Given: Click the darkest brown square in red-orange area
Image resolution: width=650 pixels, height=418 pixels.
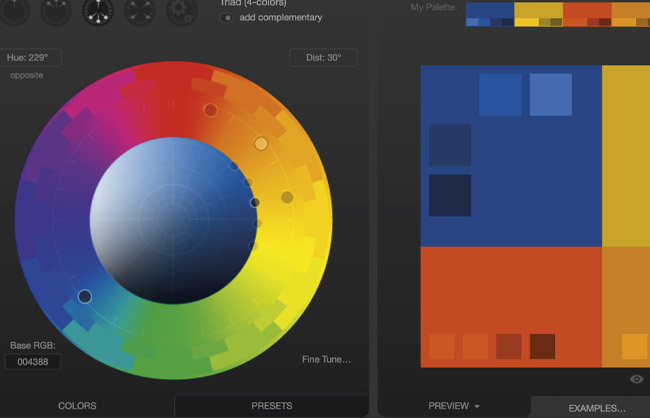Looking at the screenshot, I should click(543, 346).
